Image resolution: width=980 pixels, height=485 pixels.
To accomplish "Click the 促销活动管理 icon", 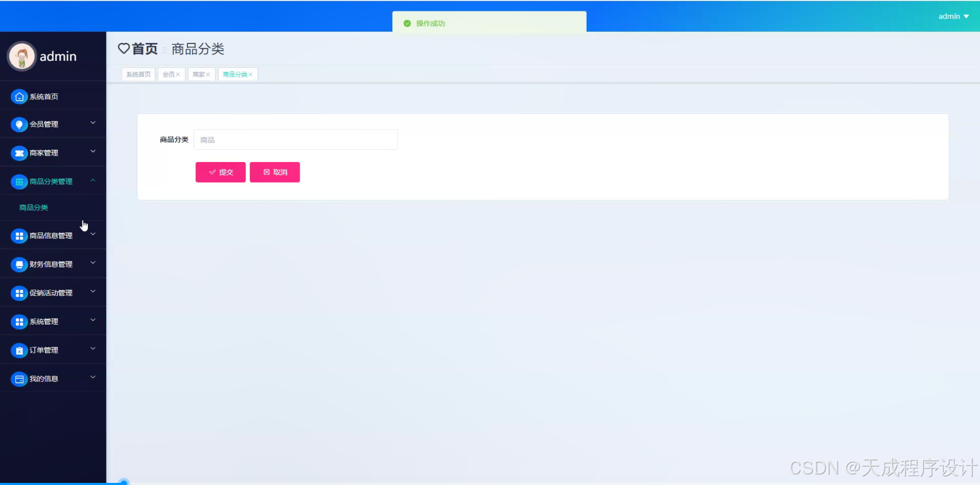I will (19, 293).
